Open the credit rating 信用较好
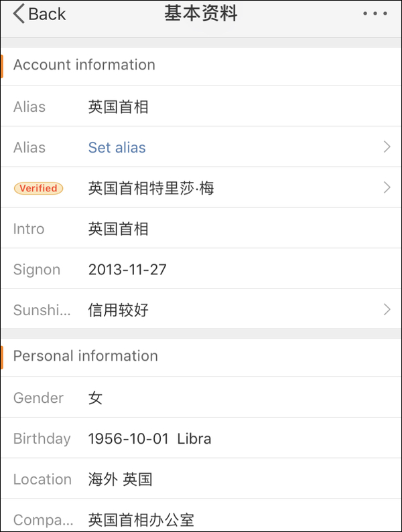This screenshot has width=402, height=532. pos(119,310)
